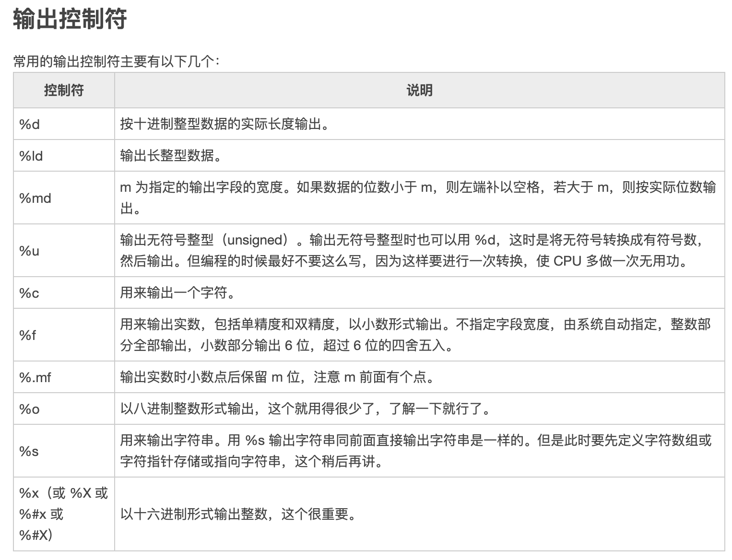Select the %s cell
The height and width of the screenshot is (560, 732).
click(x=64, y=451)
